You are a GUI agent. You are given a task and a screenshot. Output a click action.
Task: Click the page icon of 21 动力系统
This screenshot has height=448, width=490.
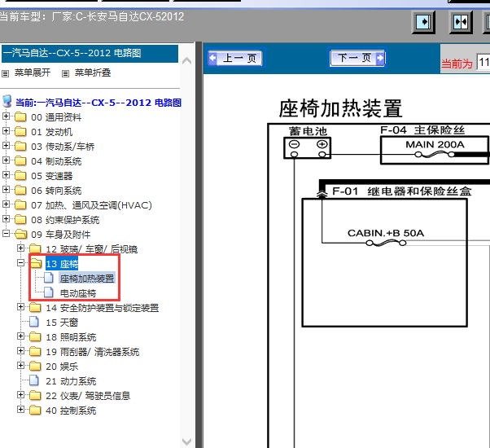pos(34,380)
